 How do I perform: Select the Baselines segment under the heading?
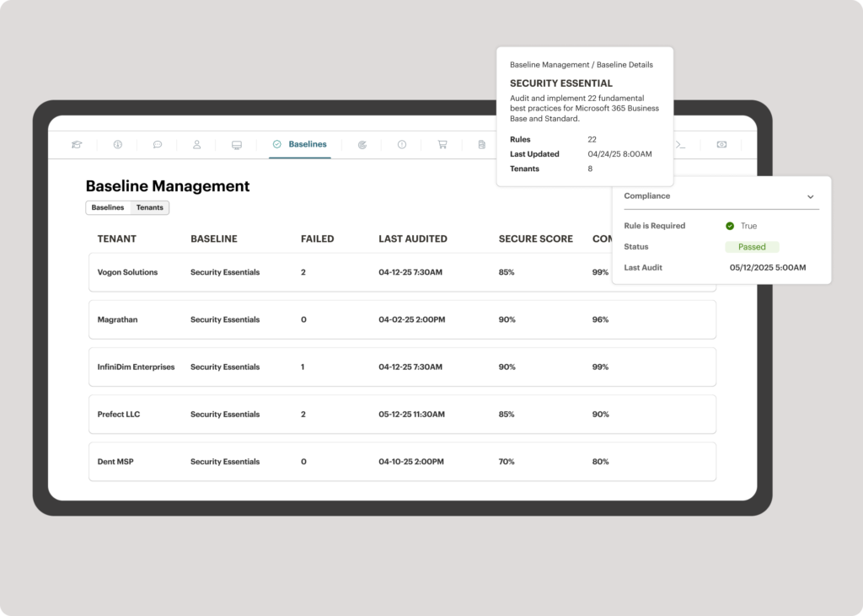(108, 207)
